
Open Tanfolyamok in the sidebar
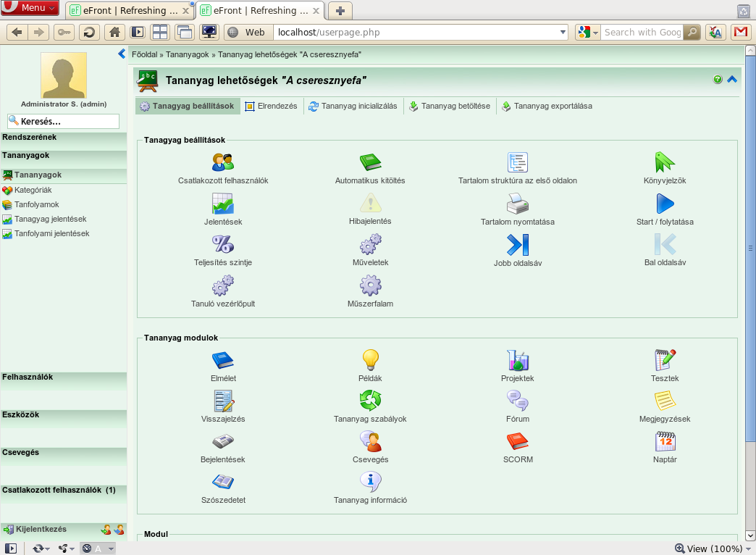point(37,204)
